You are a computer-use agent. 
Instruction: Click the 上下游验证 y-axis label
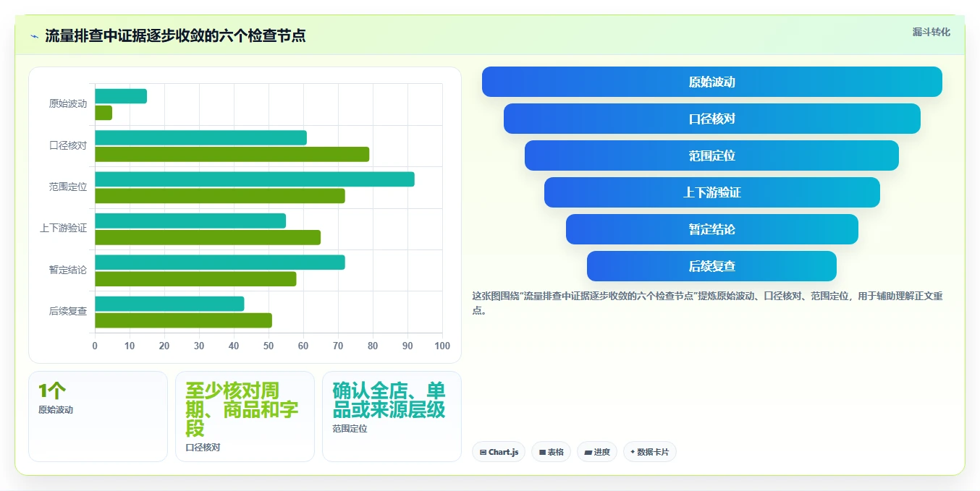click(63, 229)
